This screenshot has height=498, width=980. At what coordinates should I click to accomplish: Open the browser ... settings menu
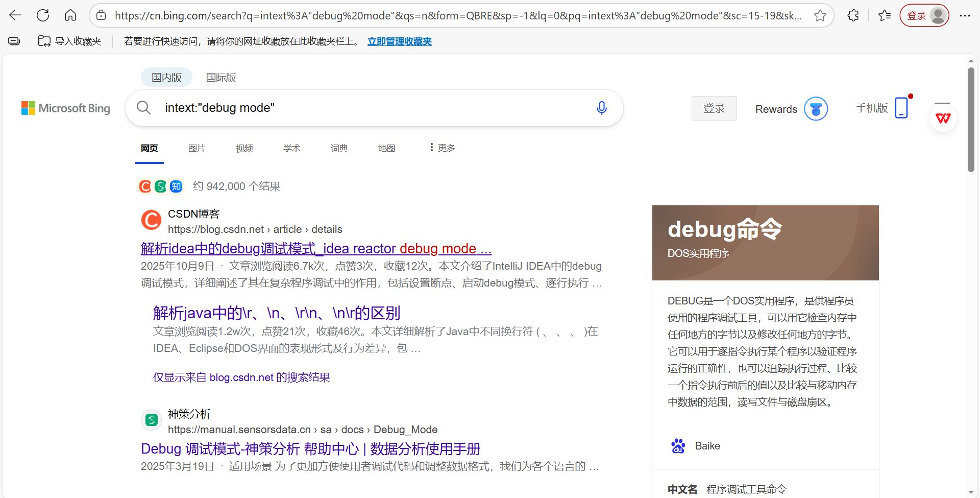click(x=965, y=15)
